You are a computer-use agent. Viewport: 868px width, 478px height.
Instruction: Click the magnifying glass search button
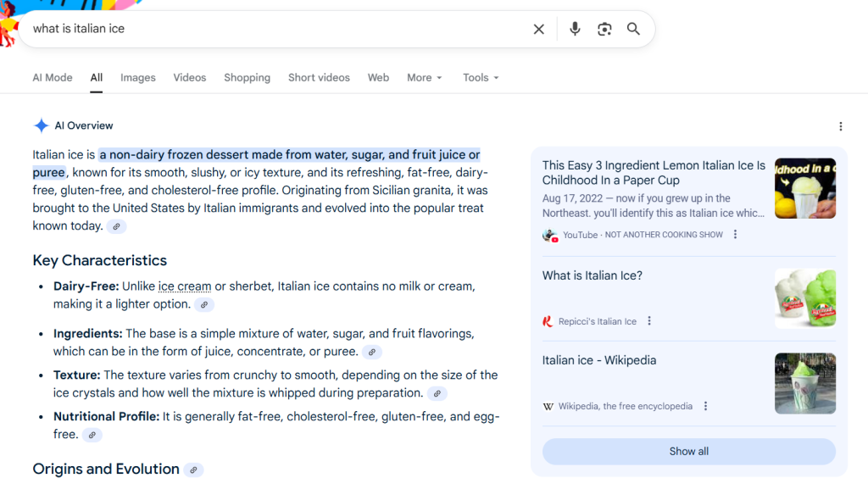point(633,29)
